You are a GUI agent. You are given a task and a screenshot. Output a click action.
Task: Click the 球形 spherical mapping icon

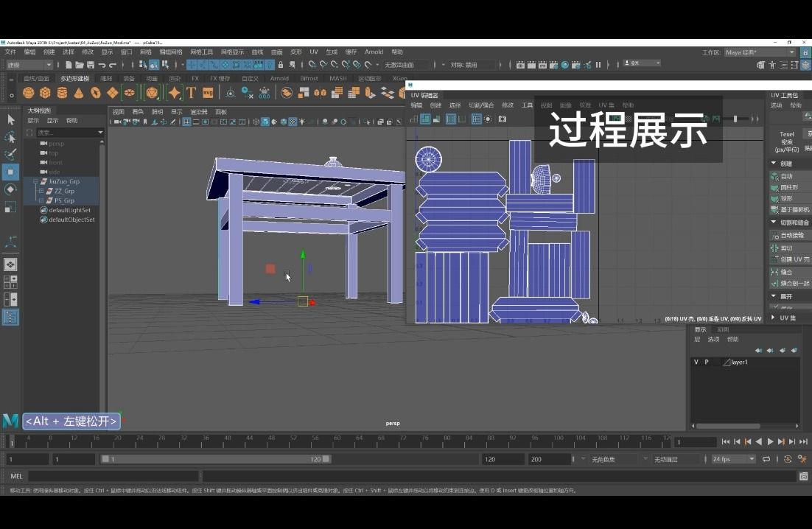click(776, 199)
